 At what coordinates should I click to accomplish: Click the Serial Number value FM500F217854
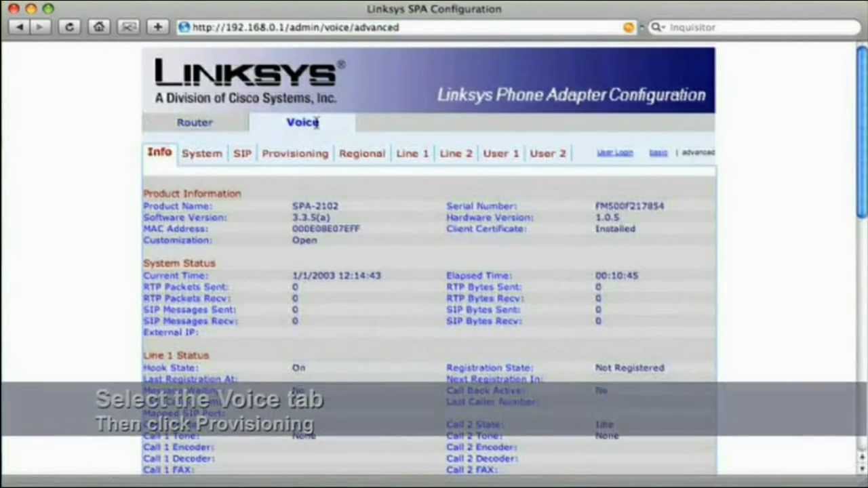(x=629, y=206)
